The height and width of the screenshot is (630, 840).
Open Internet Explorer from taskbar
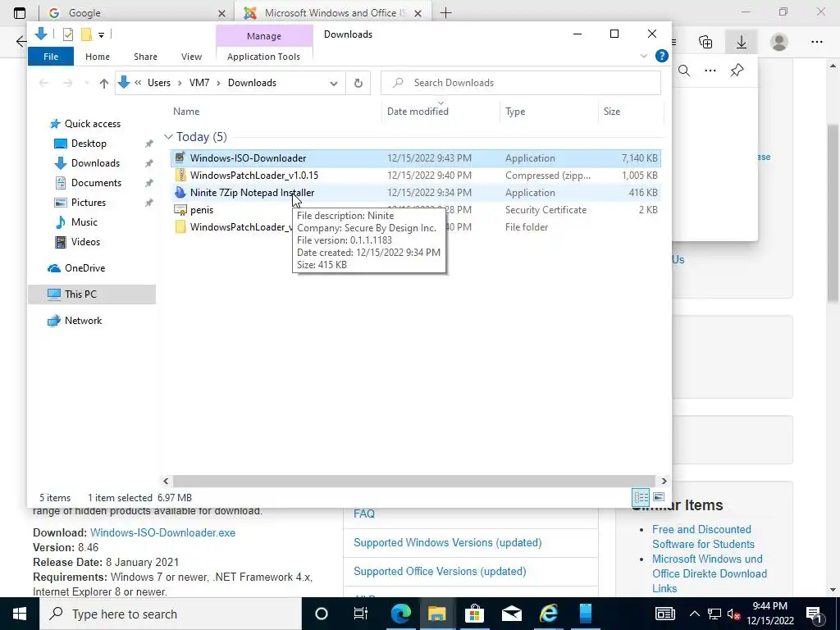pyautogui.click(x=549, y=614)
